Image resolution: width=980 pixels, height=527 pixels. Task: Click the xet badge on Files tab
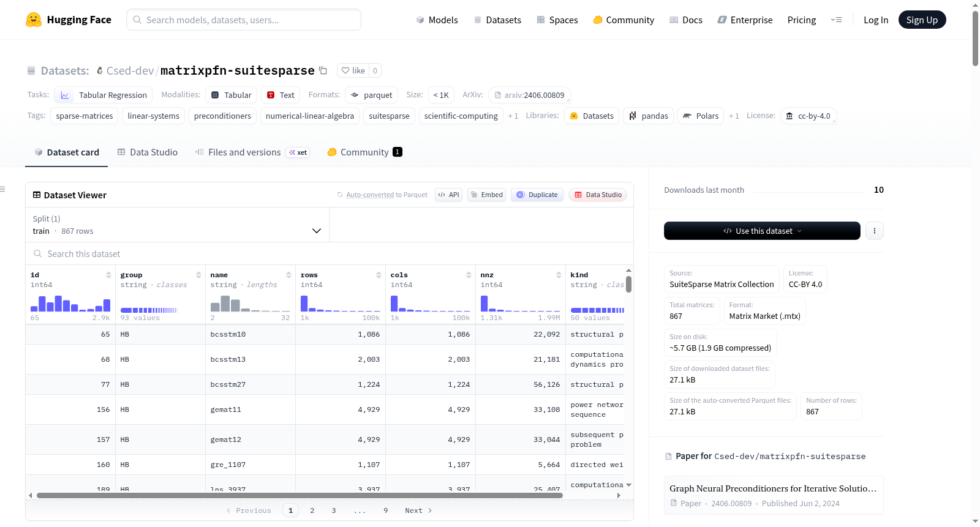click(298, 152)
